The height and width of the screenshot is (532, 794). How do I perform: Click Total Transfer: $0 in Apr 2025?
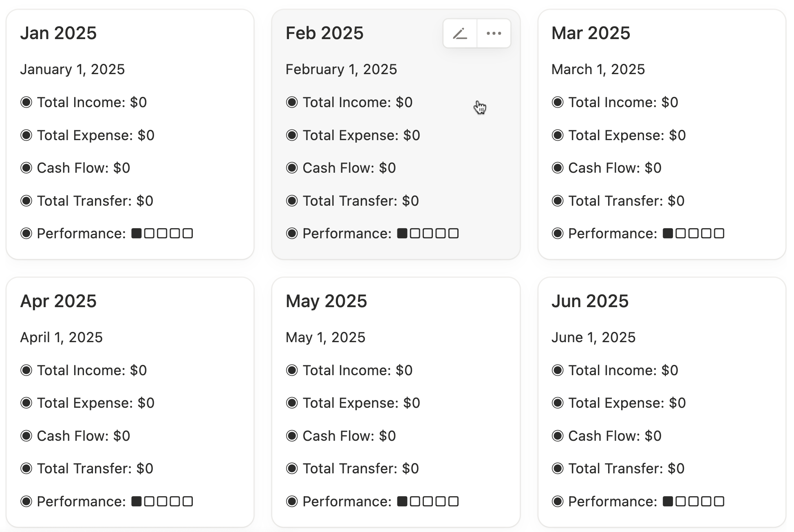click(95, 468)
